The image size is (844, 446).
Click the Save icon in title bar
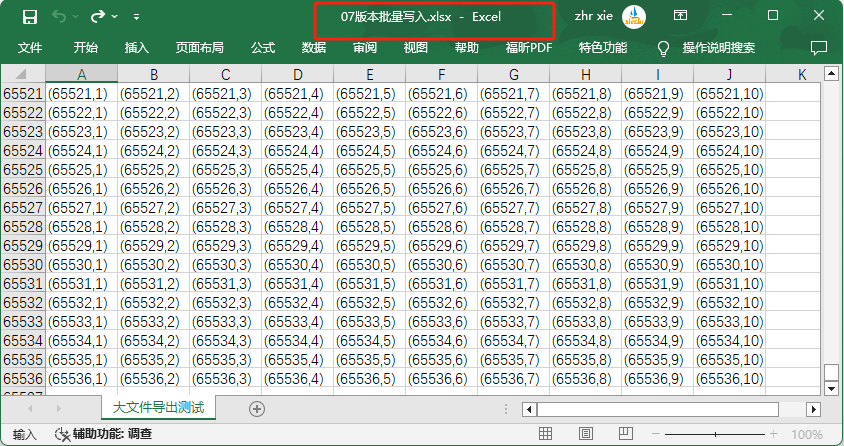point(29,16)
